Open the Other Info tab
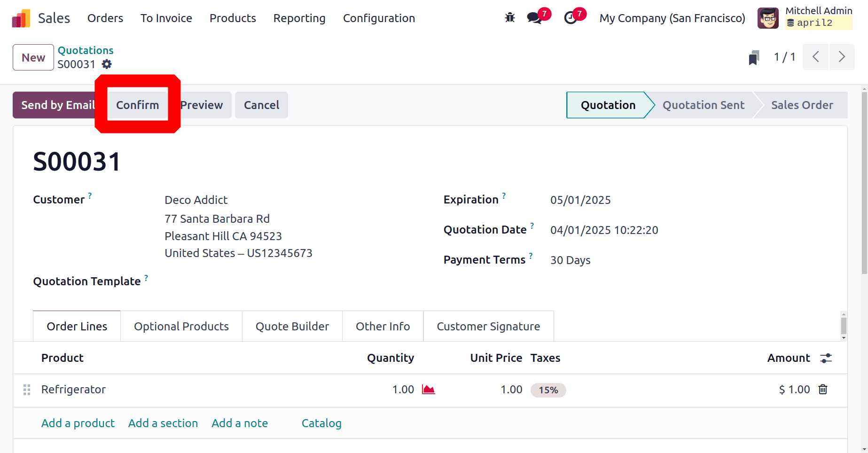The width and height of the screenshot is (868, 453). tap(383, 327)
